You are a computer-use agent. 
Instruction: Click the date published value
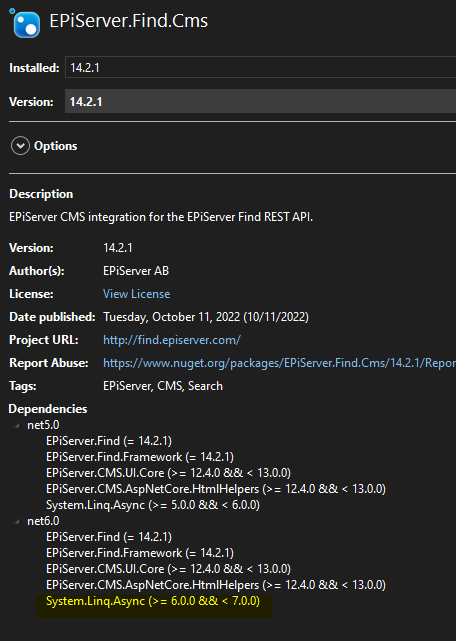pos(206,317)
